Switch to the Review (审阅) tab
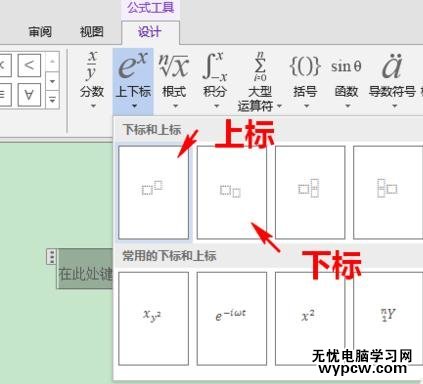Viewport: 423px width, 384px height. point(40,32)
